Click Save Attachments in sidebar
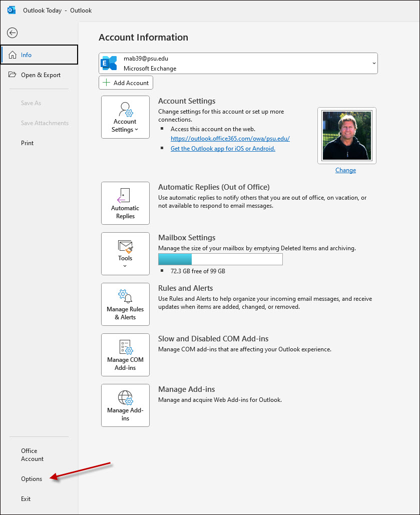Screen dimensions: 420x515 (45, 123)
